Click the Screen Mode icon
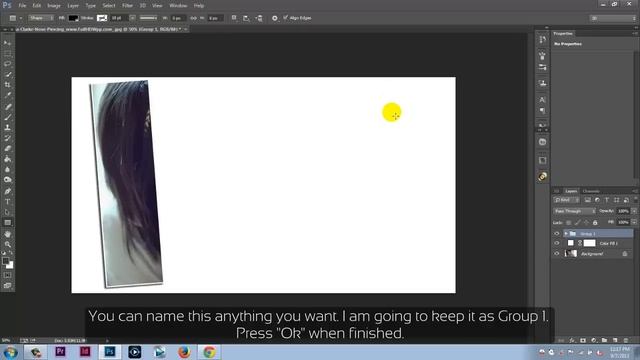 [7, 286]
